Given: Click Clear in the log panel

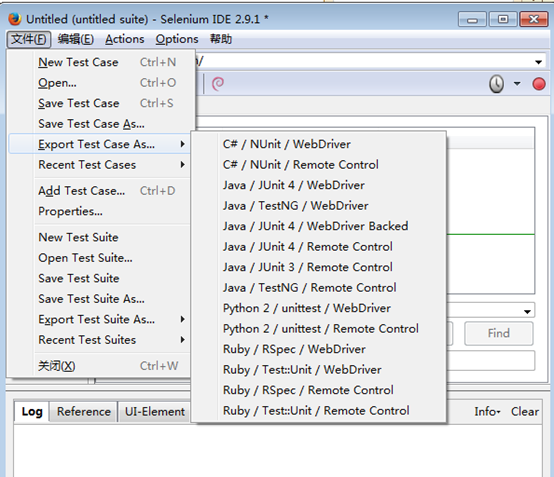Looking at the screenshot, I should click(525, 412).
